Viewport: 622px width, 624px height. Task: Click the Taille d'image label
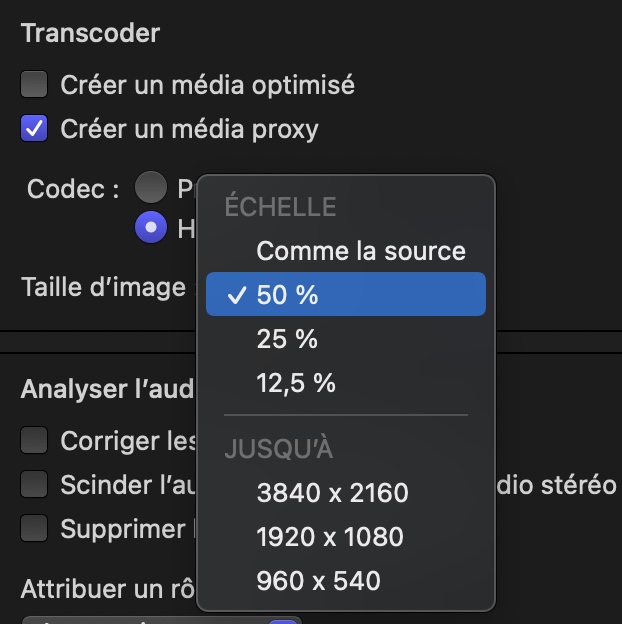103,288
